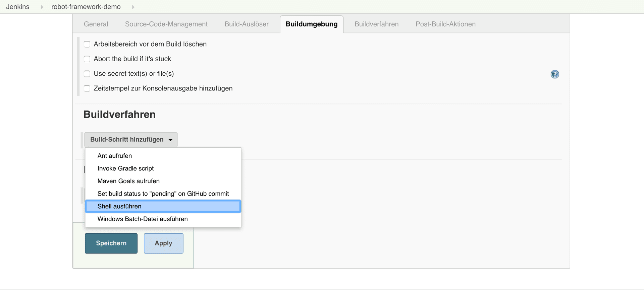Open the Jenkins breadcrumb link
This screenshot has width=644, height=290.
coord(18,7)
